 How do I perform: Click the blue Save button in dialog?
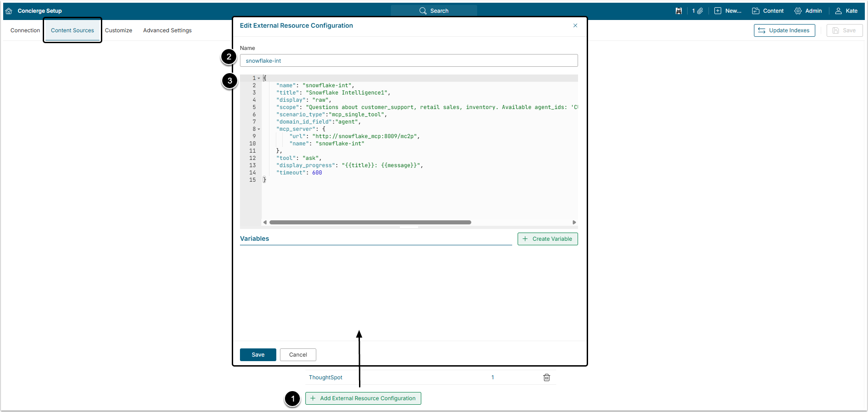point(258,355)
